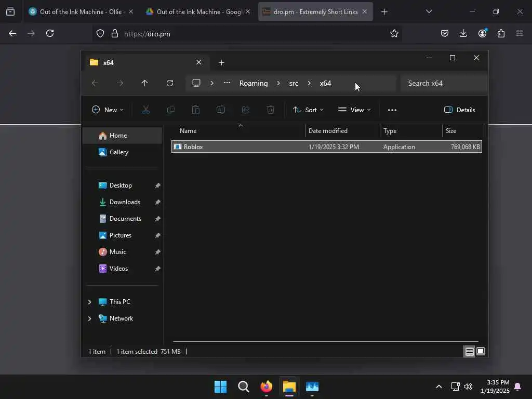Viewport: 532px width, 399px height.
Task: Open the New dropdown in File Explorer
Action: click(x=108, y=110)
